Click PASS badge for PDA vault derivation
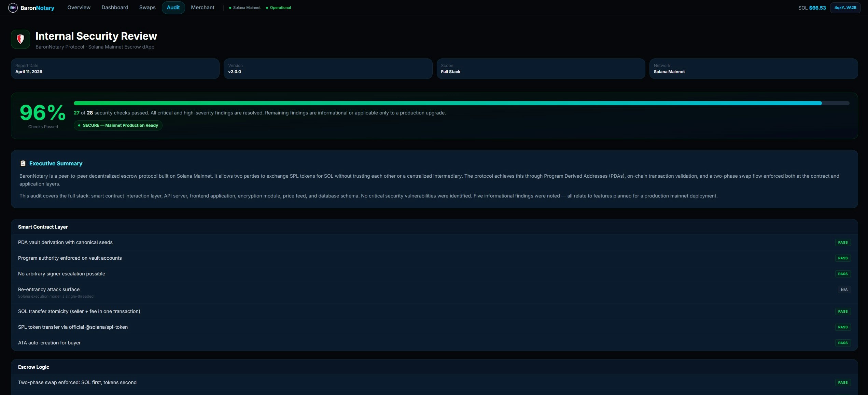This screenshot has height=395, width=868. 843,242
